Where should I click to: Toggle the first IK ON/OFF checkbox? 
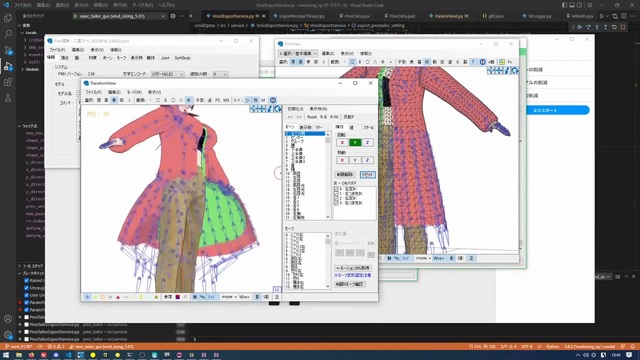click(x=336, y=189)
